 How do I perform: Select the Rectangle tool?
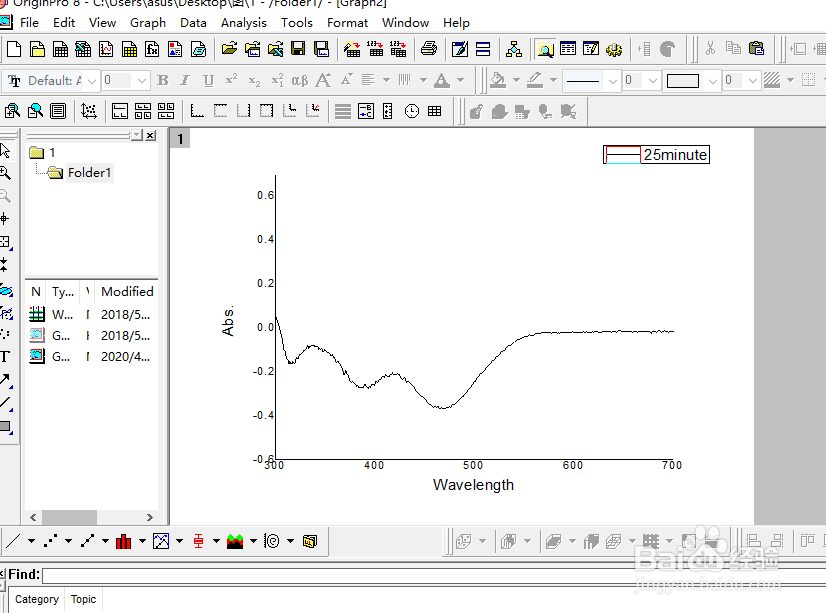coord(5,426)
